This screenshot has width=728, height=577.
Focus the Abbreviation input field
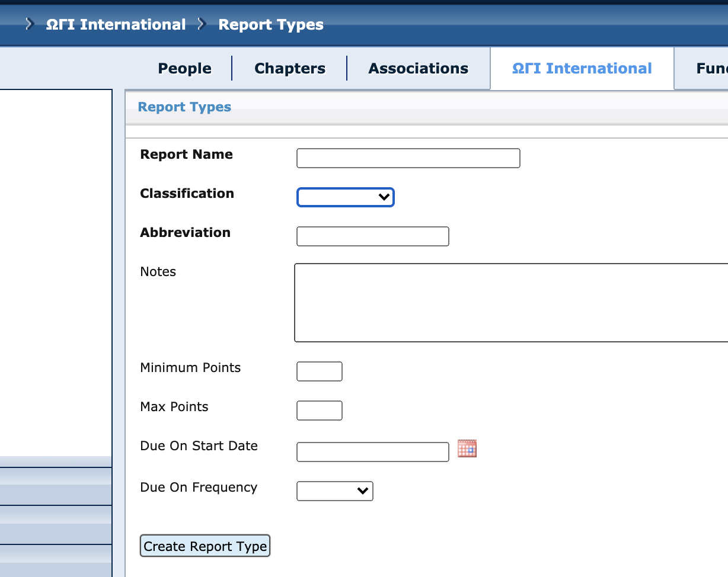[x=373, y=236]
